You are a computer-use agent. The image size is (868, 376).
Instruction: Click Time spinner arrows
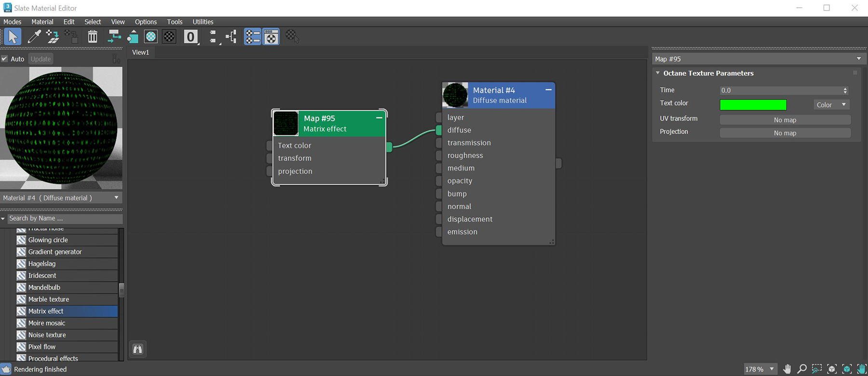[845, 90]
